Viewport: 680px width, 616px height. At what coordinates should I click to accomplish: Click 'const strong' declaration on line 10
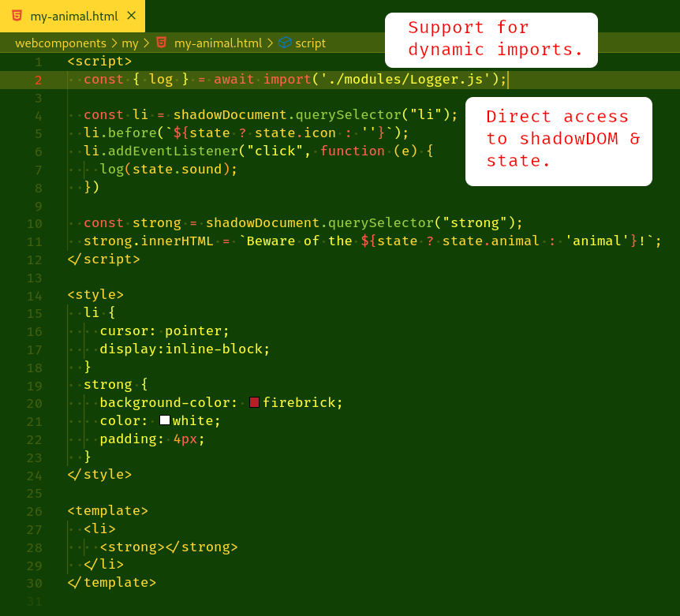tap(133, 223)
